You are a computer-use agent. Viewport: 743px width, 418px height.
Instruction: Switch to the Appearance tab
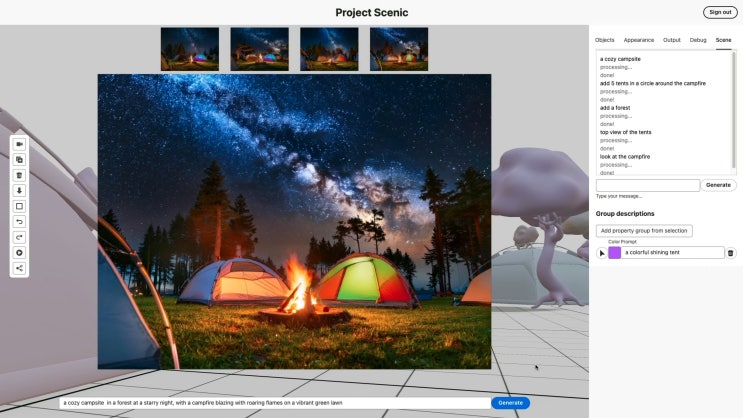[x=639, y=40]
